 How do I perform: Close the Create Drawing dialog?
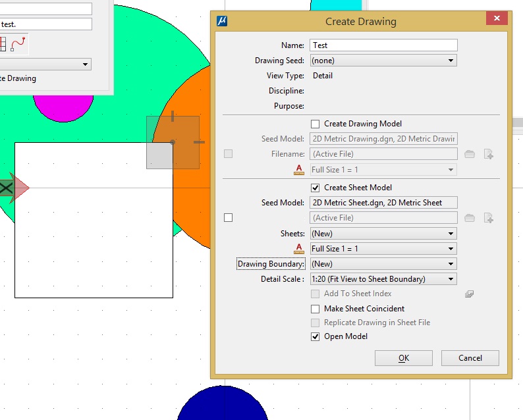point(497,18)
